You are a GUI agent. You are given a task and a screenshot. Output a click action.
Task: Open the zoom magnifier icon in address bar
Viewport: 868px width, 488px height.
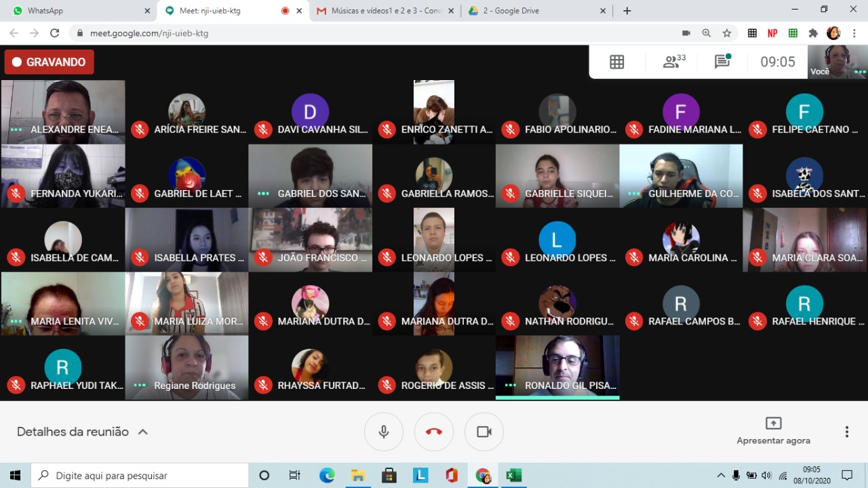tap(707, 33)
